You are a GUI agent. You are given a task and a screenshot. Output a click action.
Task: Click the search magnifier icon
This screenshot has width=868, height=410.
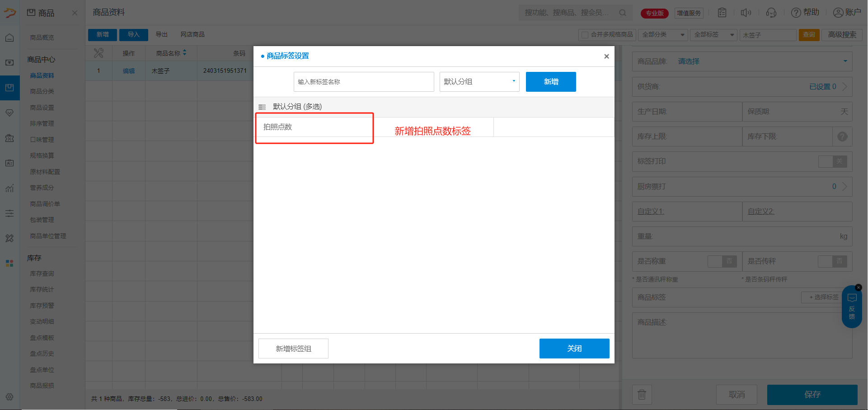(623, 13)
